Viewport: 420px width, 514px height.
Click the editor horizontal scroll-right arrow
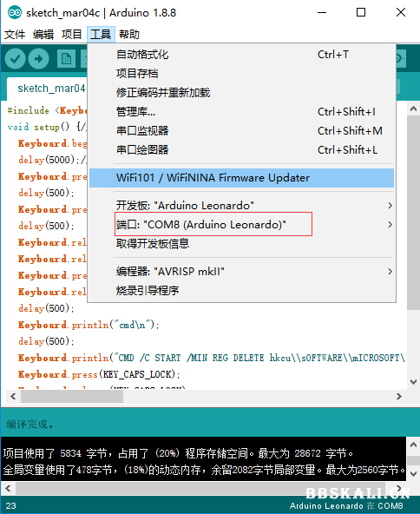click(x=398, y=396)
